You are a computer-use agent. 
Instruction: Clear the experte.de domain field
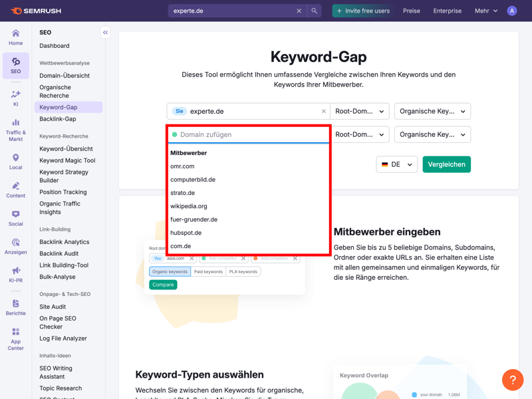323,111
